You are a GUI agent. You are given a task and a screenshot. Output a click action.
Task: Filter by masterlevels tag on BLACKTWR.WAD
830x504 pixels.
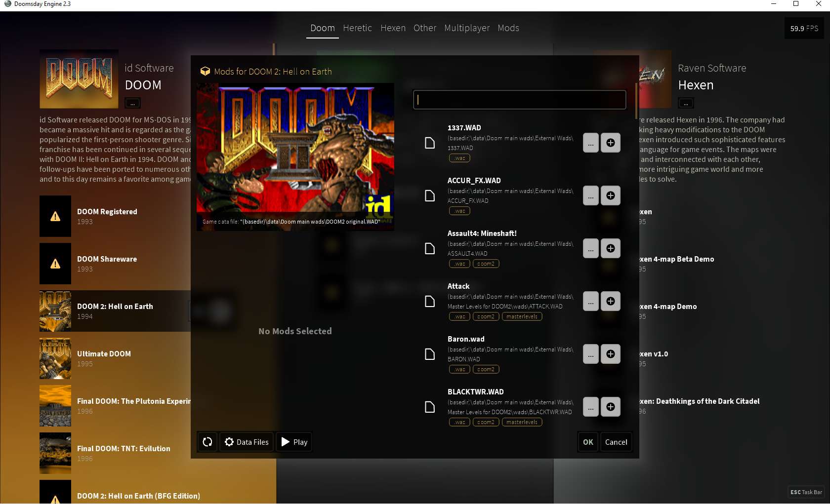[x=522, y=422]
